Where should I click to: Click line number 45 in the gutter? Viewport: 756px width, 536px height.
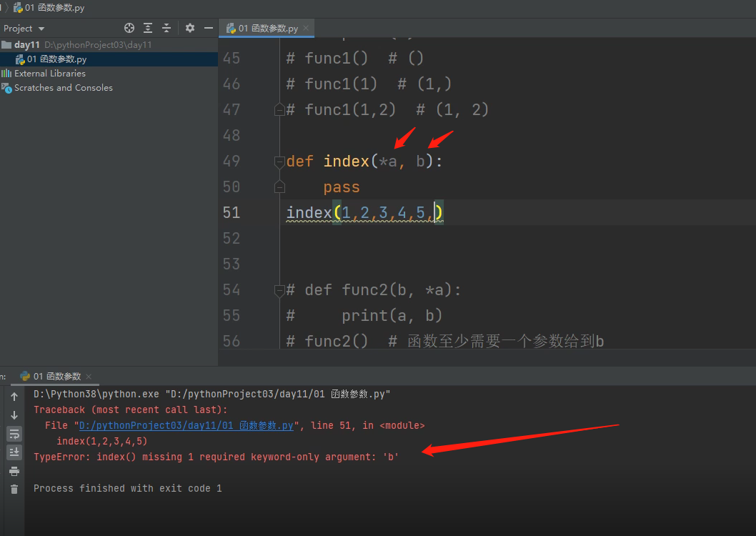[232, 59]
